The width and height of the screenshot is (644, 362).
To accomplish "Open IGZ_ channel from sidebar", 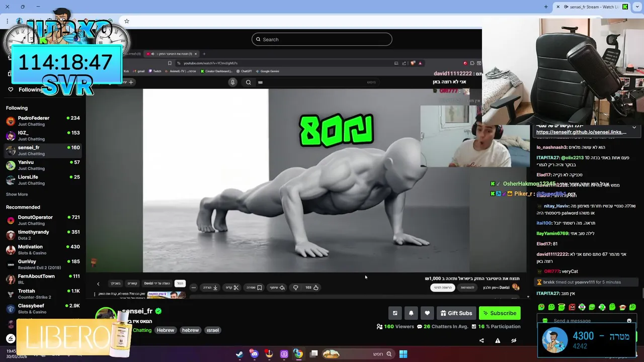I will 43,136.
